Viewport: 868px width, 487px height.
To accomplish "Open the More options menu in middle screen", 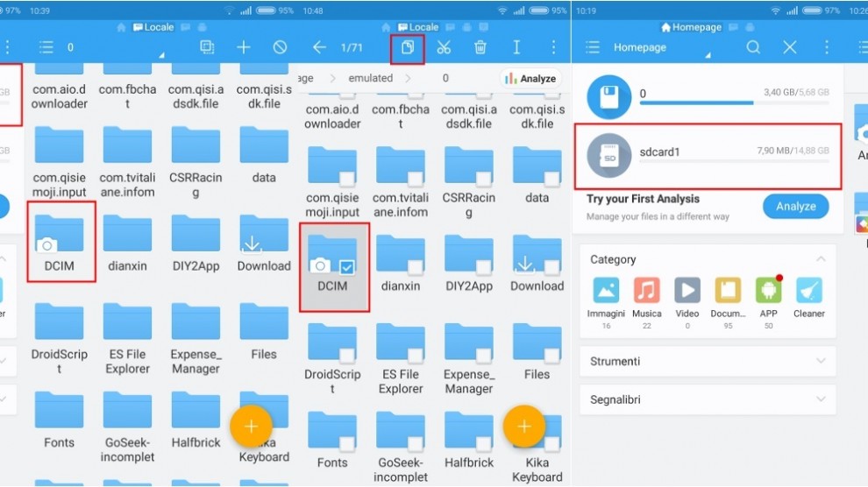I will (x=553, y=47).
